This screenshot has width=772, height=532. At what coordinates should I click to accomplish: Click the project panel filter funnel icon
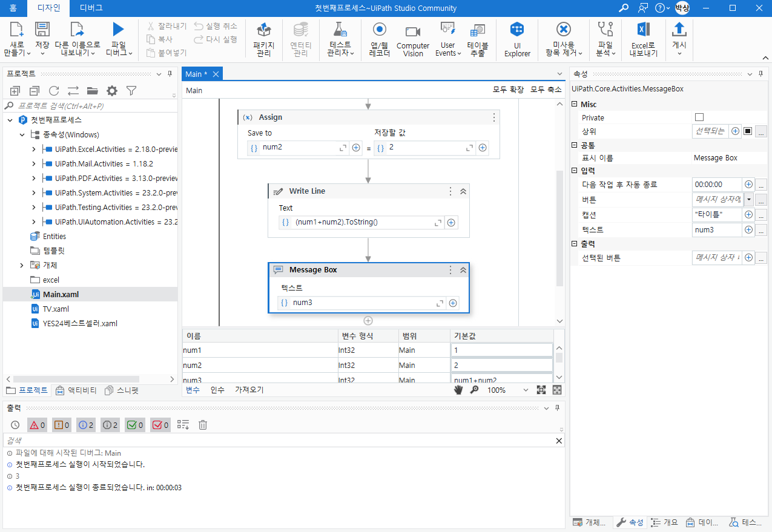coord(131,91)
